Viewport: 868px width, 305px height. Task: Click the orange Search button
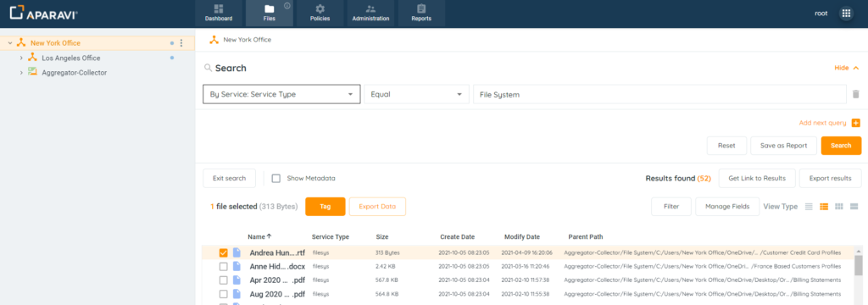coord(841,146)
